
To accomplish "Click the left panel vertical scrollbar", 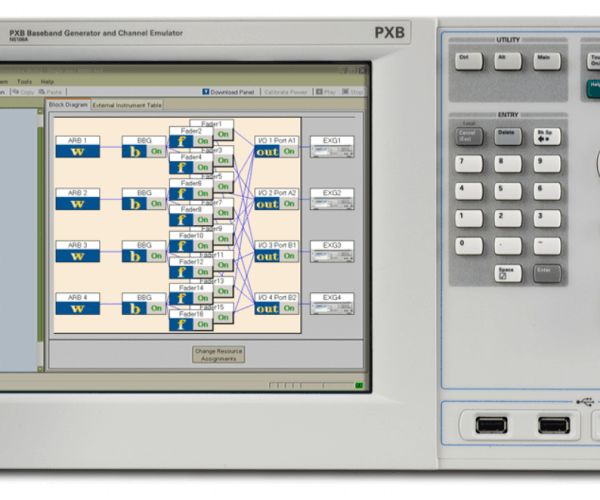I will 40,239.
